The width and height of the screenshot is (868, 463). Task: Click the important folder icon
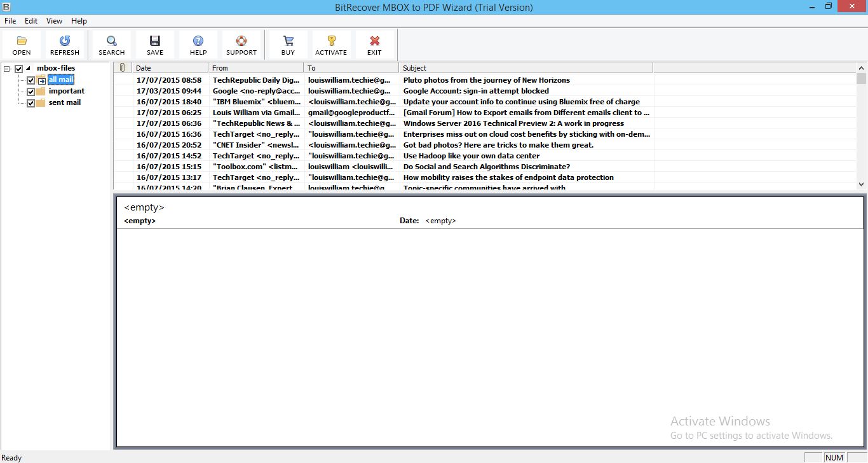coord(41,91)
